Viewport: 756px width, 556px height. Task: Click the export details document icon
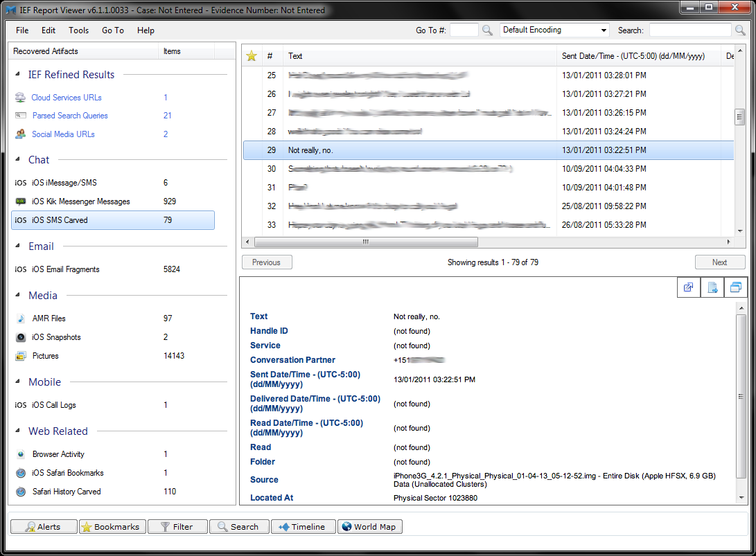click(x=712, y=287)
